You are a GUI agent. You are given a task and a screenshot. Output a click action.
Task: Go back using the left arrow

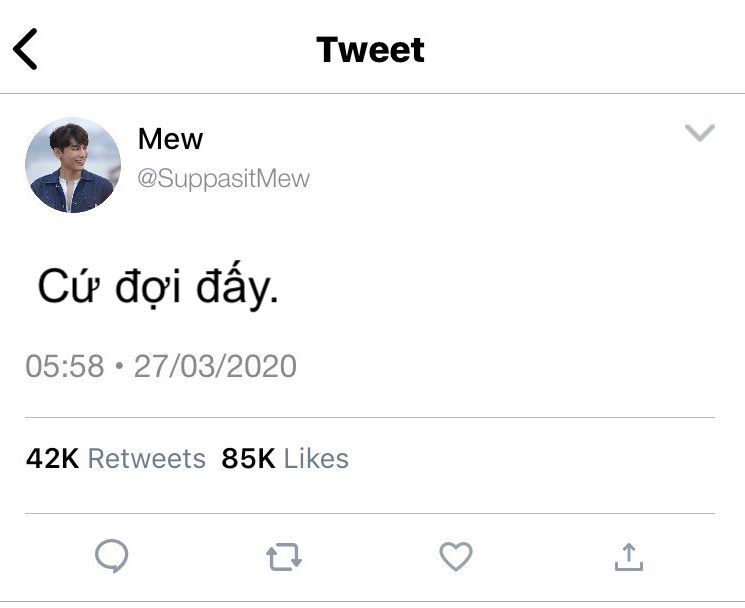click(x=25, y=49)
